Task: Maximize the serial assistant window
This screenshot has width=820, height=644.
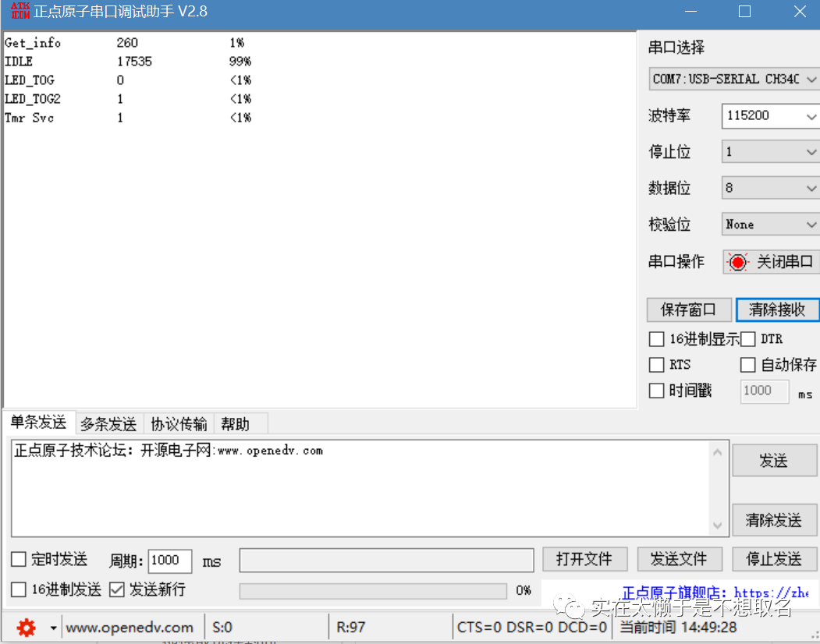Action: point(744,11)
